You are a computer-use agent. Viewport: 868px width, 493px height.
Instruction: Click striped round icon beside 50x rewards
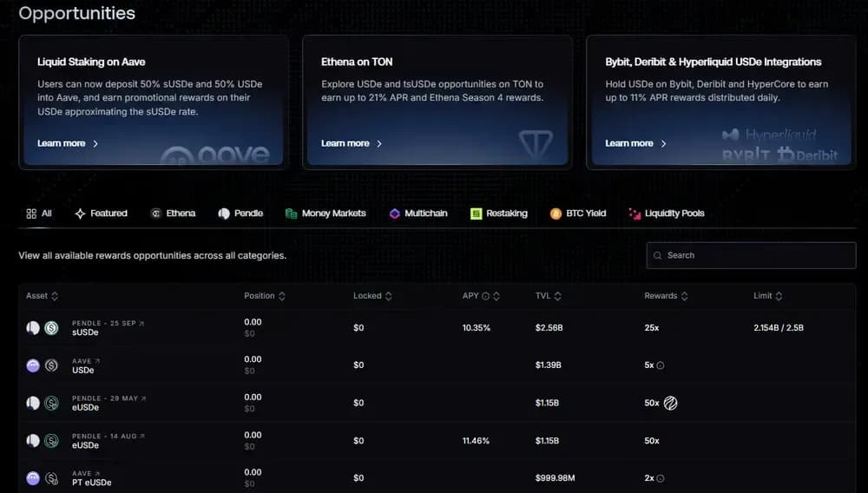pyautogui.click(x=670, y=403)
